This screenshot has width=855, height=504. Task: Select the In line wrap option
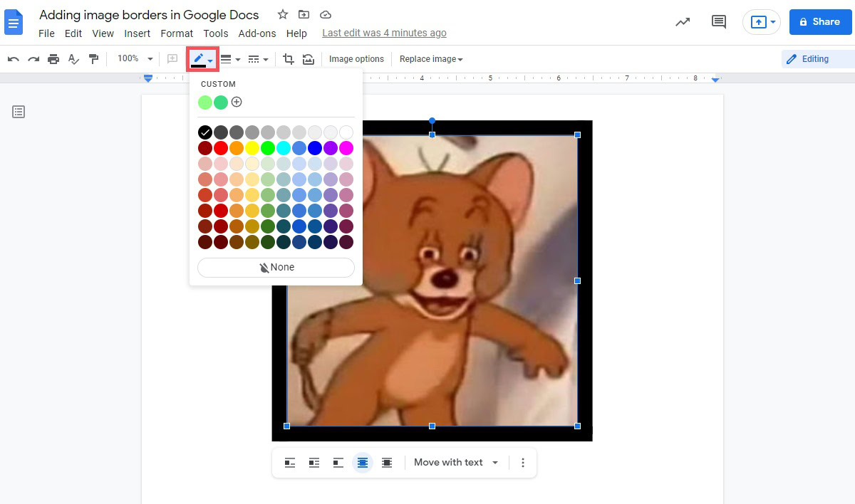(290, 463)
